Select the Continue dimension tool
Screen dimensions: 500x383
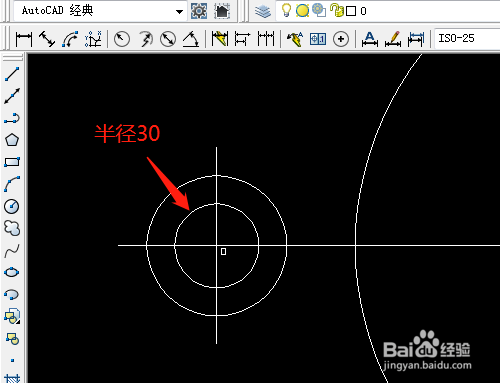point(266,39)
